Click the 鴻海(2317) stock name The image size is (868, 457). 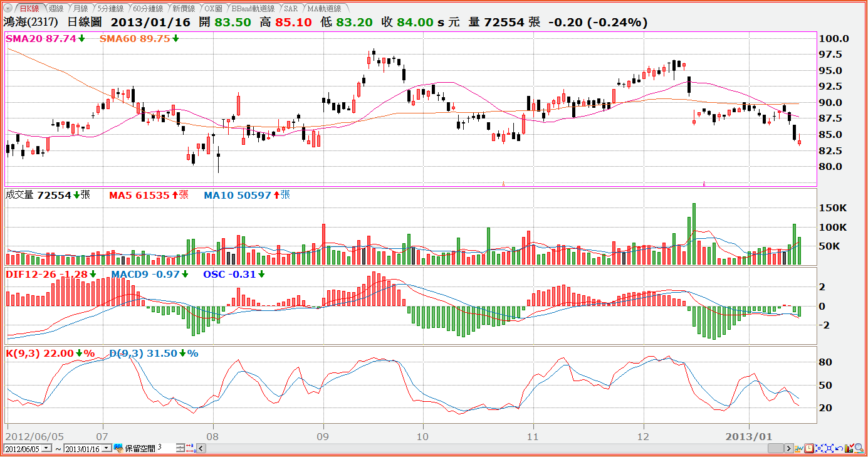(31, 22)
